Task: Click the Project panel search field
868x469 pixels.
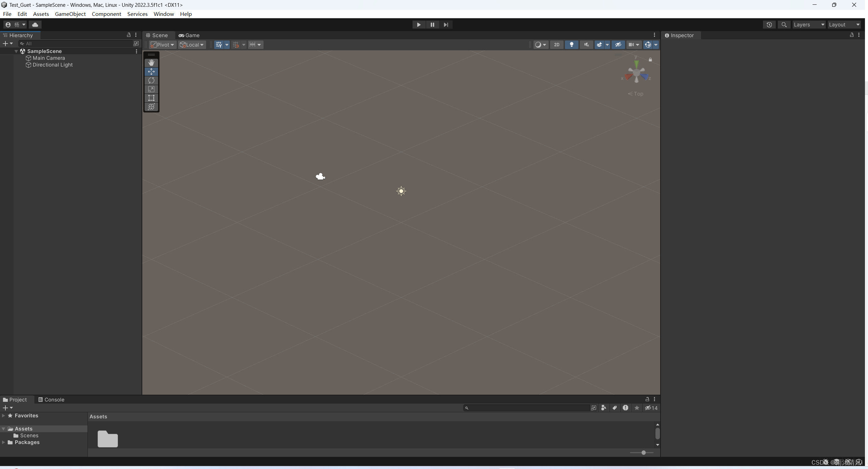Action: (528, 408)
